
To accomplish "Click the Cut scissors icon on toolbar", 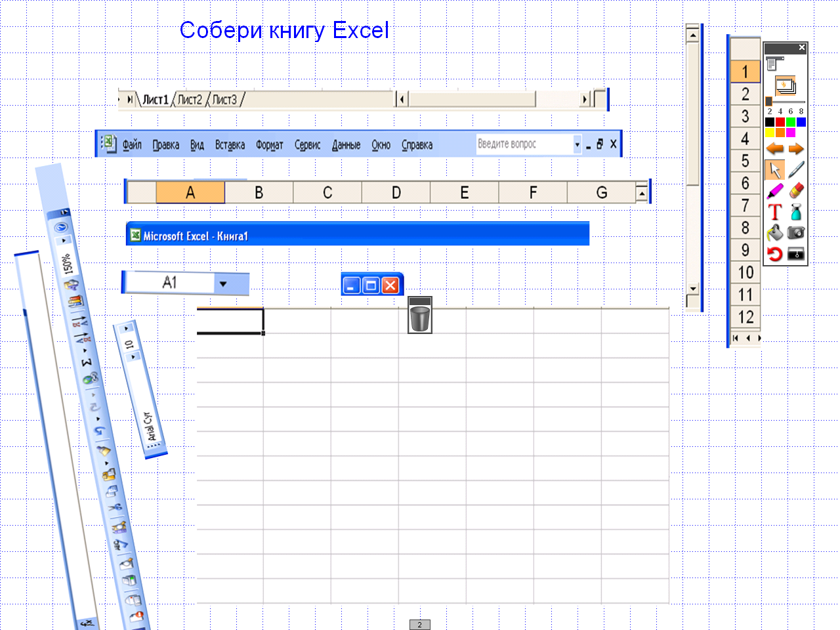I will coord(115,507).
